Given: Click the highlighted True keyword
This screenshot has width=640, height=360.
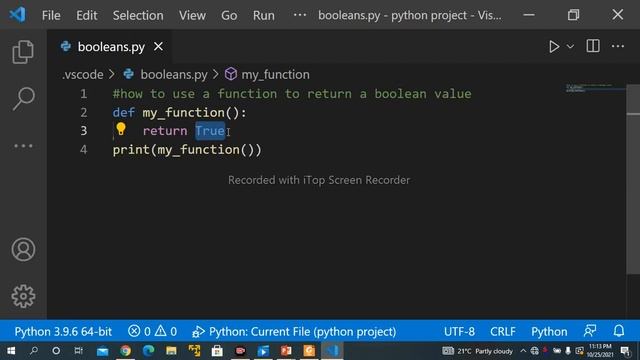Looking at the screenshot, I should (210, 131).
